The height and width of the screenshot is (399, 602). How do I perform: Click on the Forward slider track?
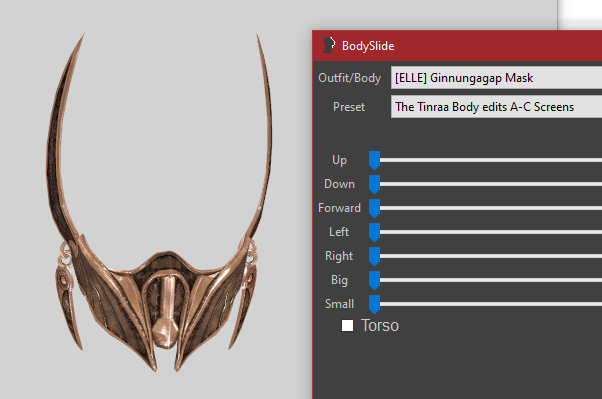[x=491, y=208]
